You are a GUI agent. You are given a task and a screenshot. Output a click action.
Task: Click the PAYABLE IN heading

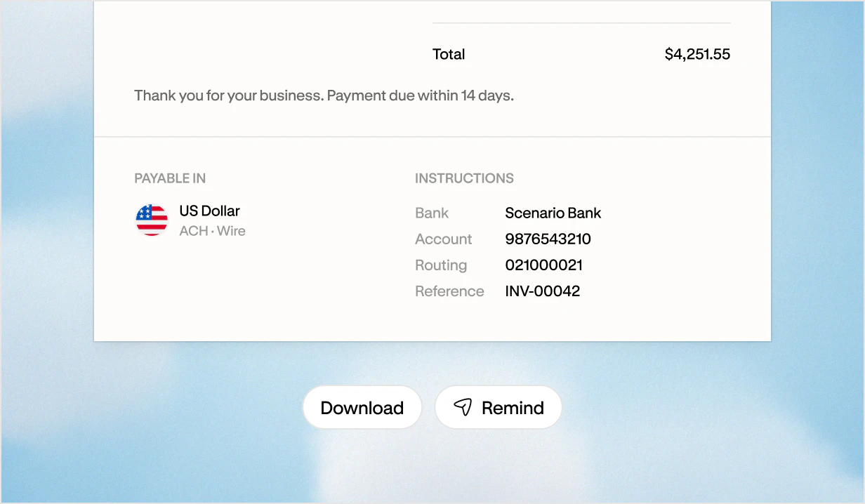coord(170,178)
